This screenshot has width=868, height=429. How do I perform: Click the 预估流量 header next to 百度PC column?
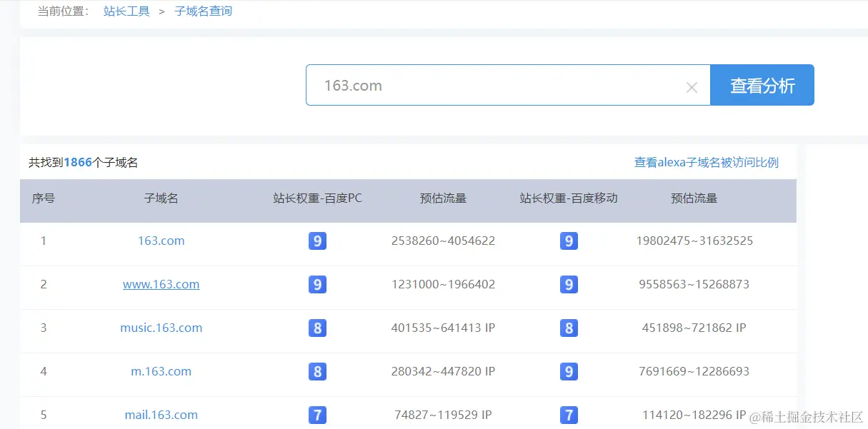pyautogui.click(x=444, y=198)
